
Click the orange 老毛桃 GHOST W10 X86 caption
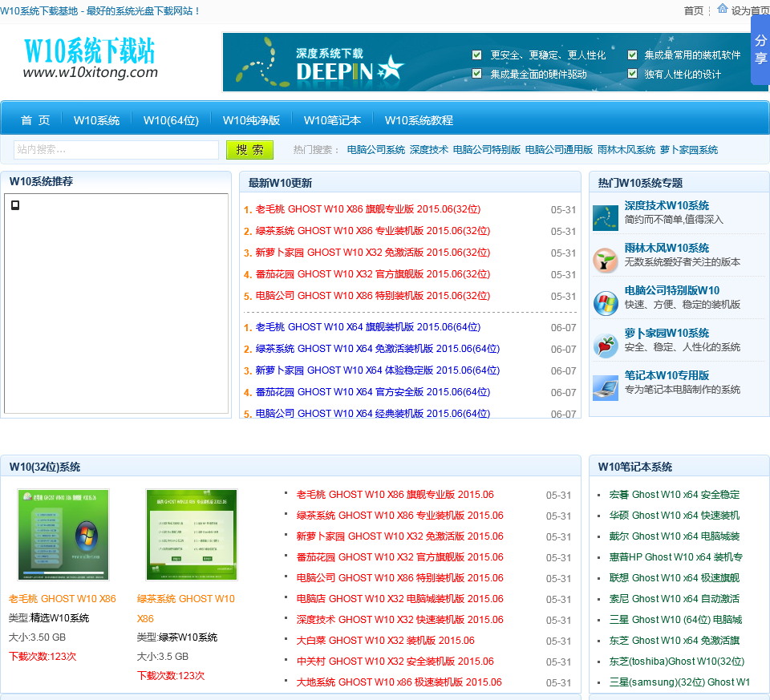pos(63,599)
